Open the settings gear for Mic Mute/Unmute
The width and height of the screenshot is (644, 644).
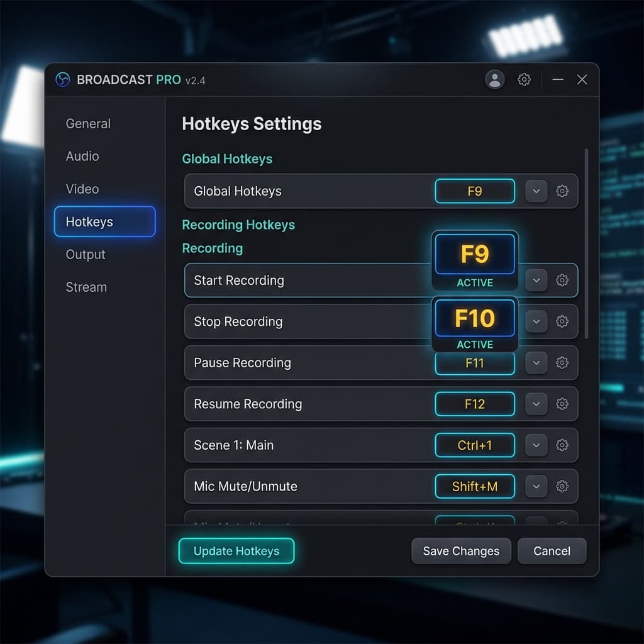coord(563,486)
